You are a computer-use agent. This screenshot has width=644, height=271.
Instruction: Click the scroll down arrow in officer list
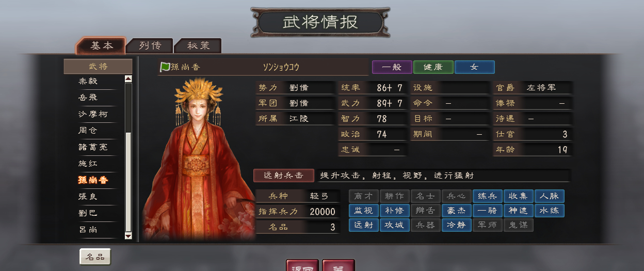click(x=128, y=235)
